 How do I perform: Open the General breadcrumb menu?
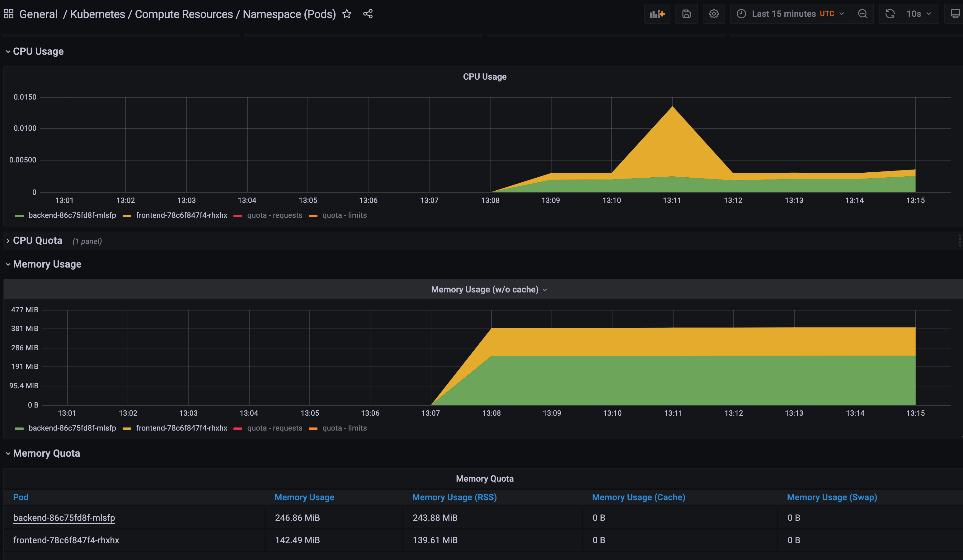coord(38,14)
